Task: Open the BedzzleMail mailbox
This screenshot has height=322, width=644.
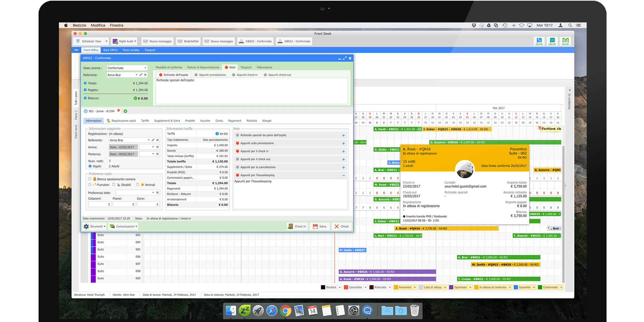Action: click(188, 41)
